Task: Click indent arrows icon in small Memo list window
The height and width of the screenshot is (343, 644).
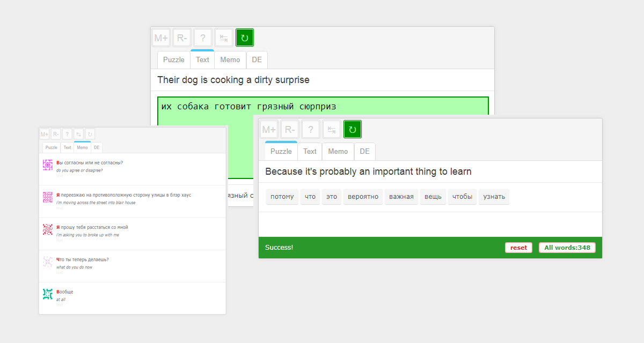Action: [78, 134]
